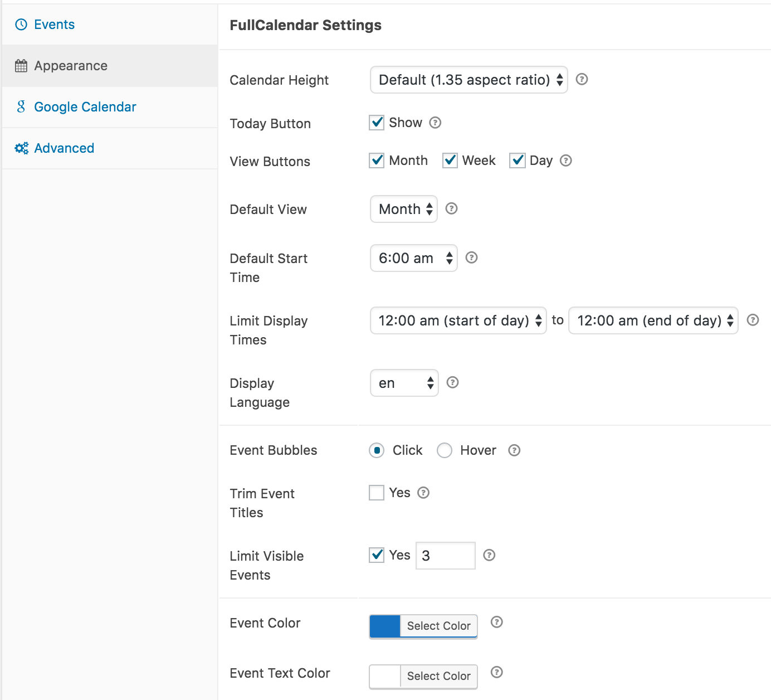
Task: Click the Select Color button for Event Text Color
Action: [x=438, y=676]
